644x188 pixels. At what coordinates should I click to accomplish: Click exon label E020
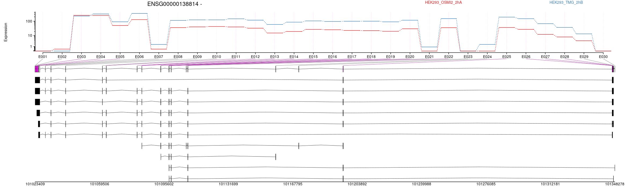[410, 57]
